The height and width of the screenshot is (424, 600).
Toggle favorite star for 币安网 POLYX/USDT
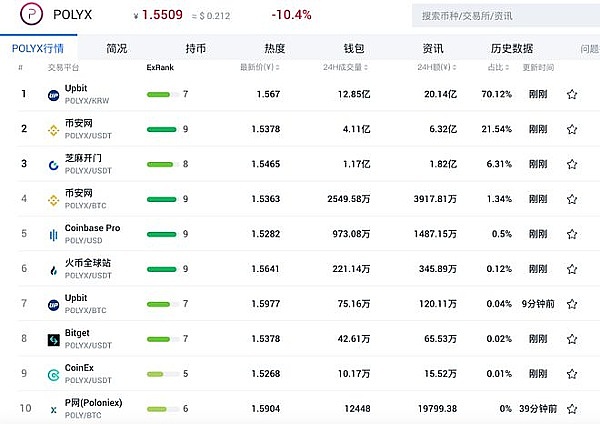(572, 130)
